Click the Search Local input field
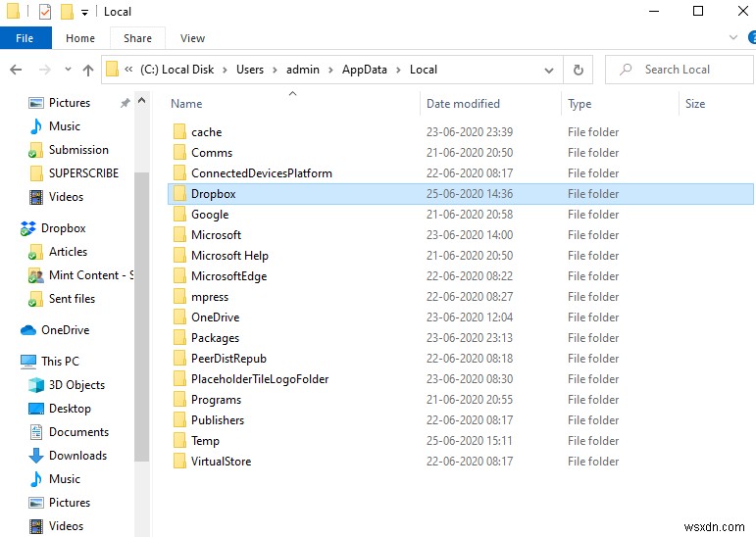Image resolution: width=756 pixels, height=537 pixels. 680,70
